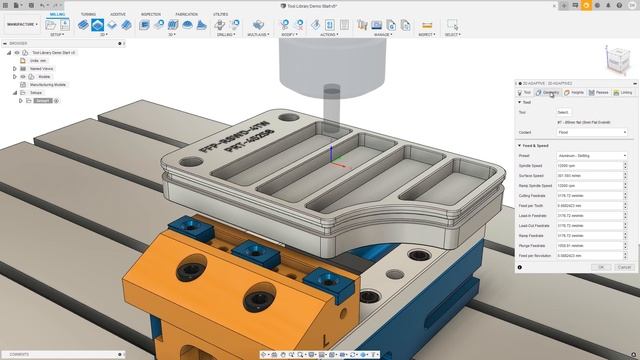640x360 pixels.
Task: Open the data panel grid icon
Action: pos(6,6)
